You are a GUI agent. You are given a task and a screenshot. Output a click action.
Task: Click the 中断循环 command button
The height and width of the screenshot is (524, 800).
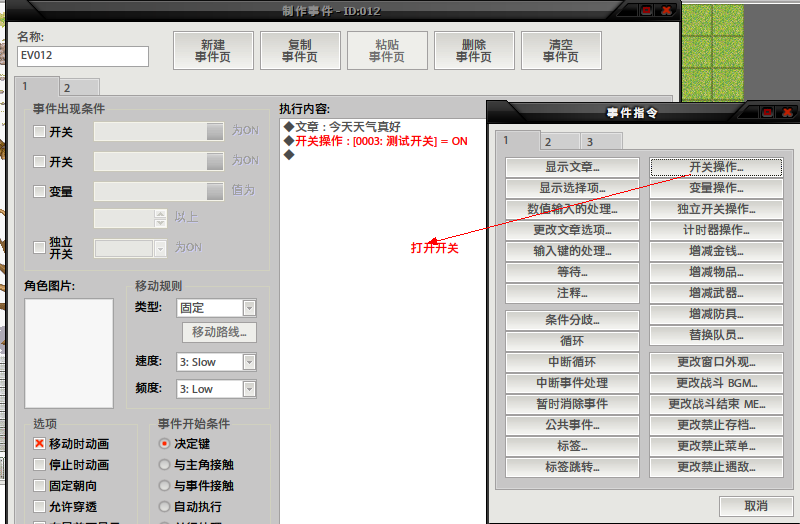click(572, 362)
